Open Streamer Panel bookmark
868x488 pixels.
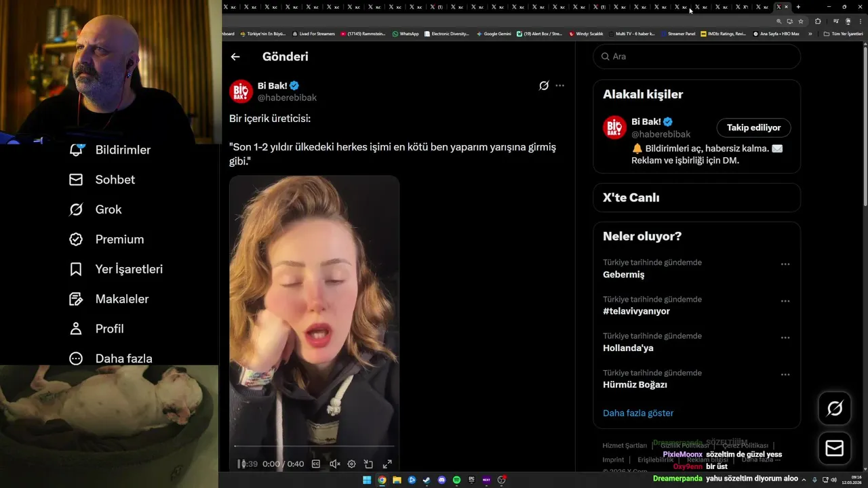pos(678,33)
